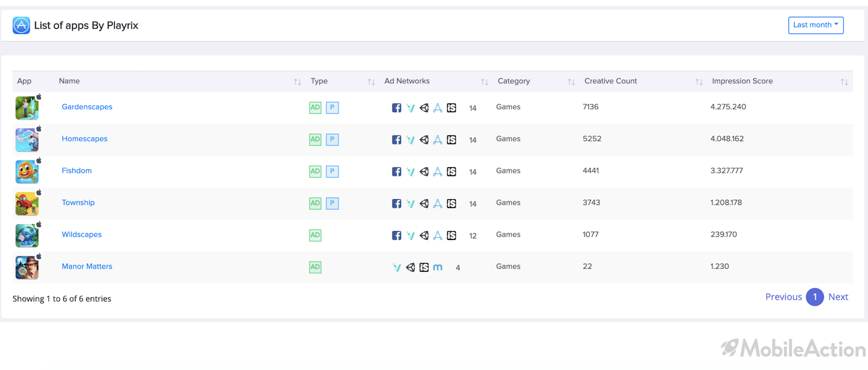Click Vungle network icon in Manor Matters row
The height and width of the screenshot is (370, 868).
click(x=397, y=268)
